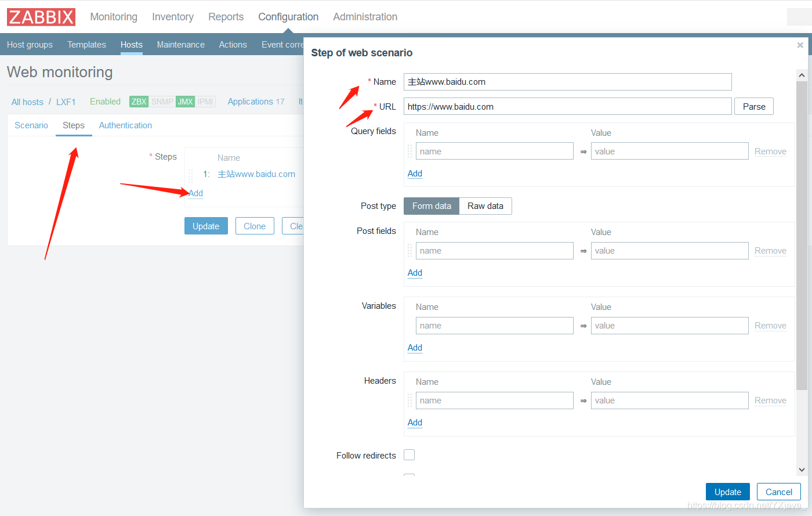The height and width of the screenshot is (516, 812).
Task: Focus the Query fields name input
Action: click(495, 151)
